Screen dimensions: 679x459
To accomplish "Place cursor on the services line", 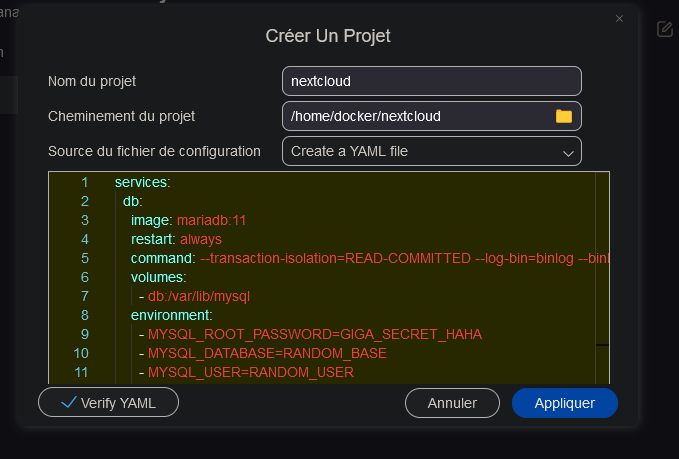I will pos(143,182).
